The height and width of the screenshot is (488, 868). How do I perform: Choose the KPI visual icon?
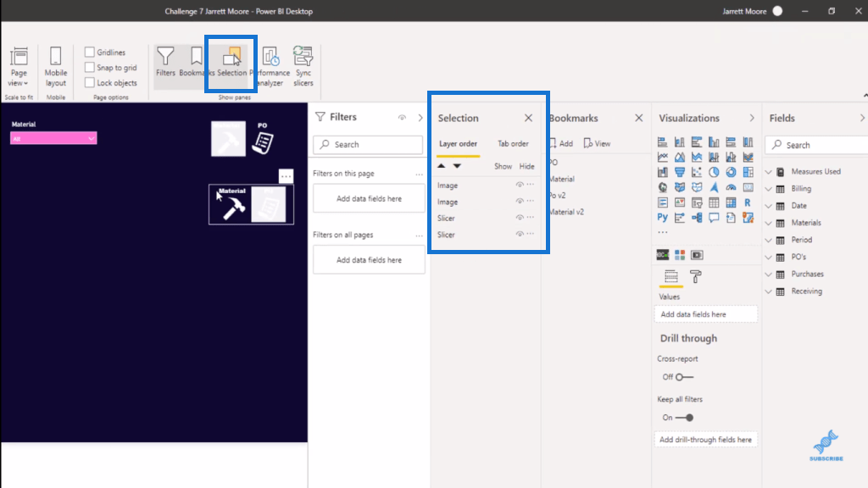pos(680,202)
